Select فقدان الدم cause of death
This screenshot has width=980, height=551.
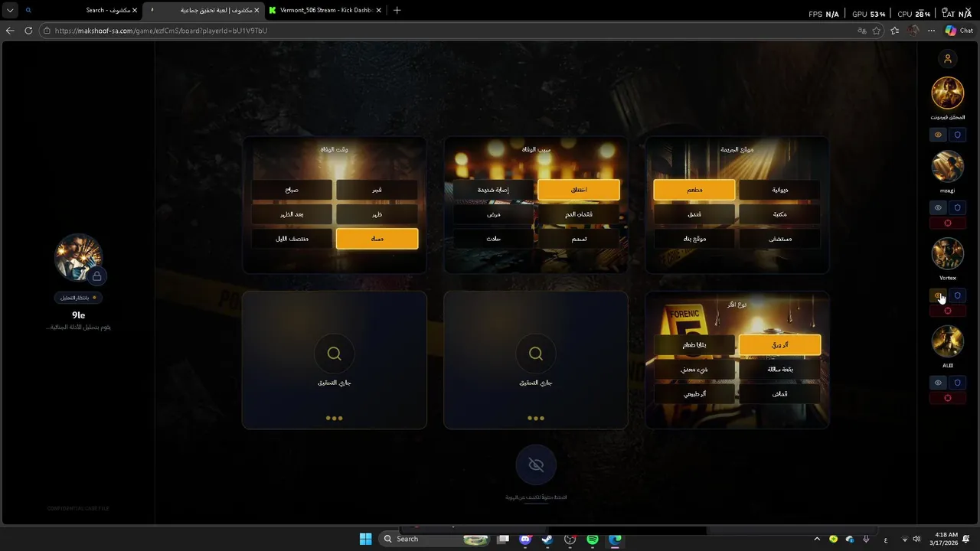[x=579, y=214]
